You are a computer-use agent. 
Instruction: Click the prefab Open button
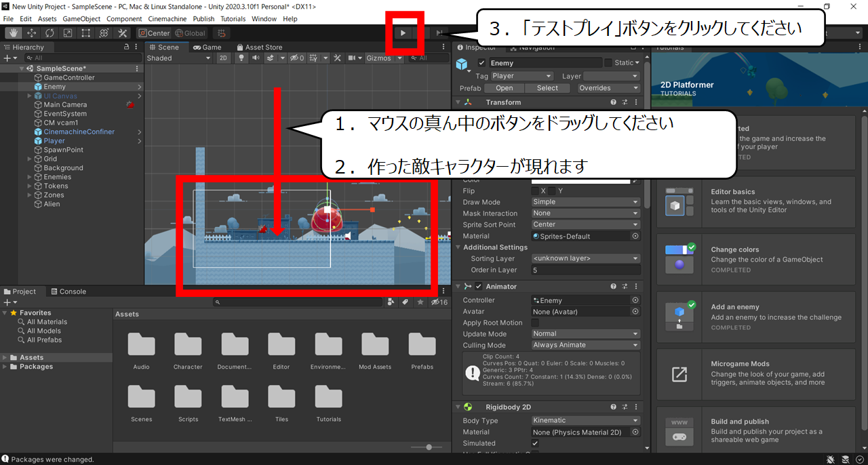pyautogui.click(x=504, y=88)
